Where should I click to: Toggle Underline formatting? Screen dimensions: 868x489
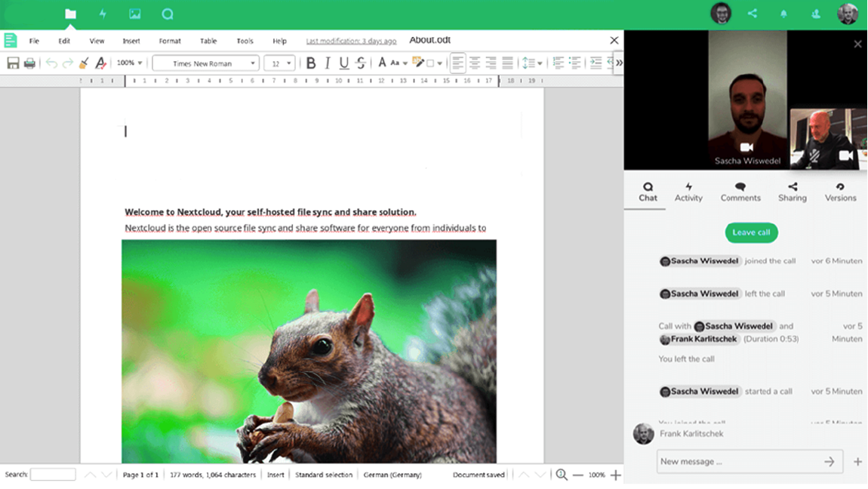(343, 63)
